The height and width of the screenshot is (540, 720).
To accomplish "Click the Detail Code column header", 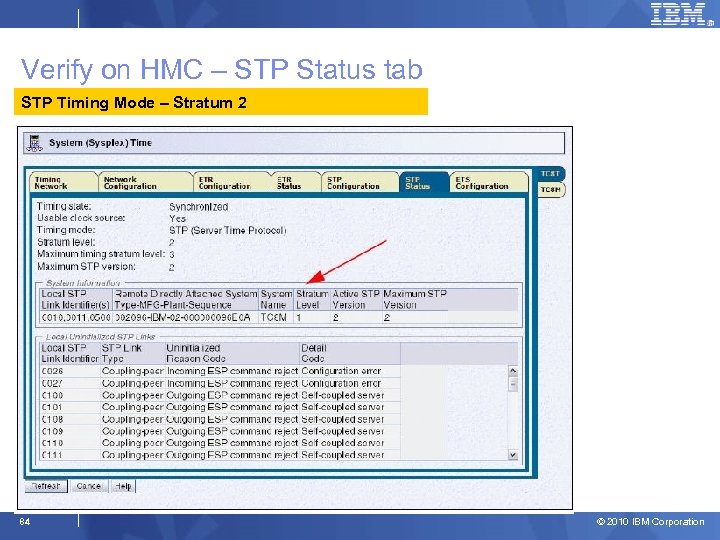I will pos(350,354).
